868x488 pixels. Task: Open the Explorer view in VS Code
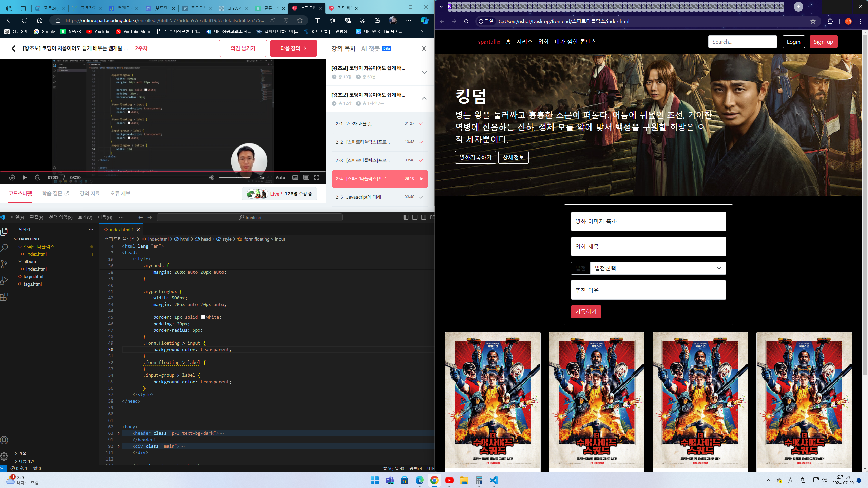4,232
